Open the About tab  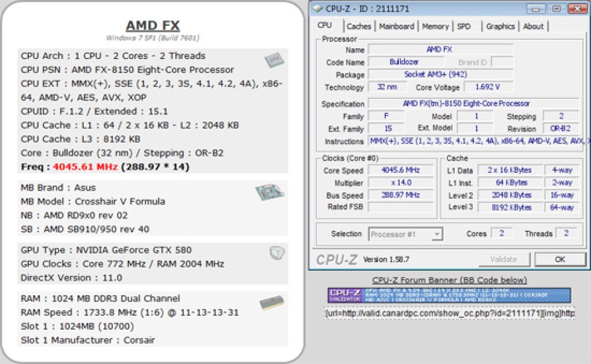pyautogui.click(x=534, y=26)
